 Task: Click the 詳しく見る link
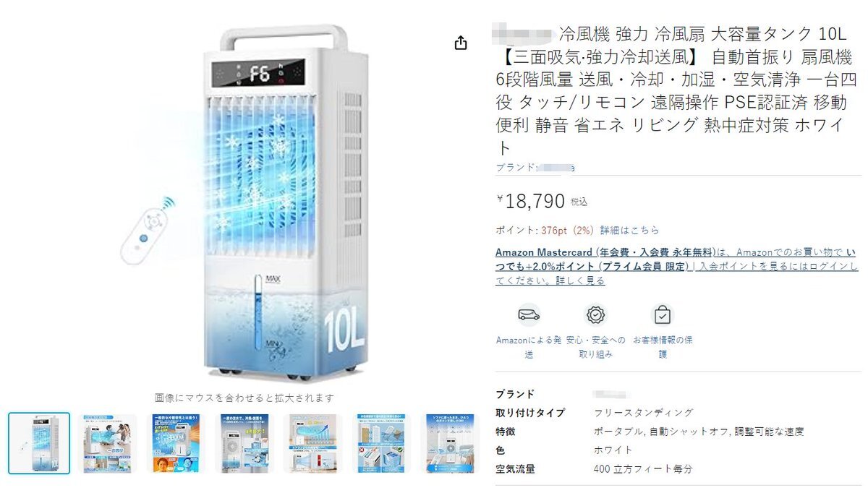pyautogui.click(x=584, y=280)
